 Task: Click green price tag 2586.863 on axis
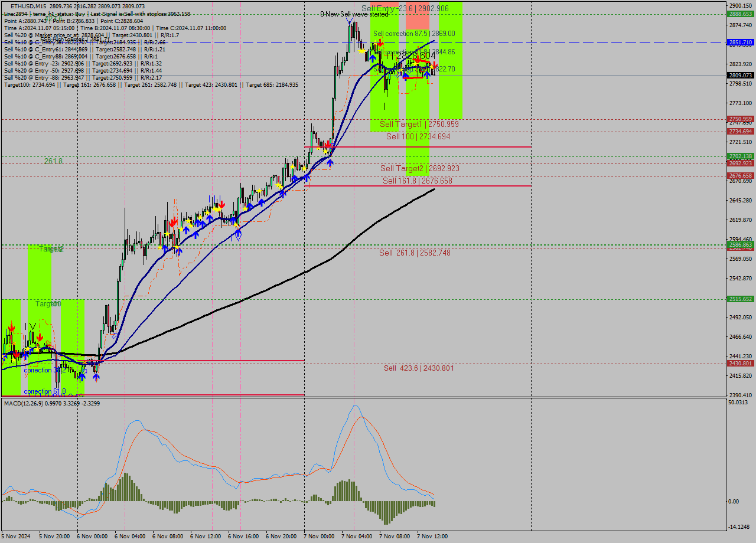740,244
